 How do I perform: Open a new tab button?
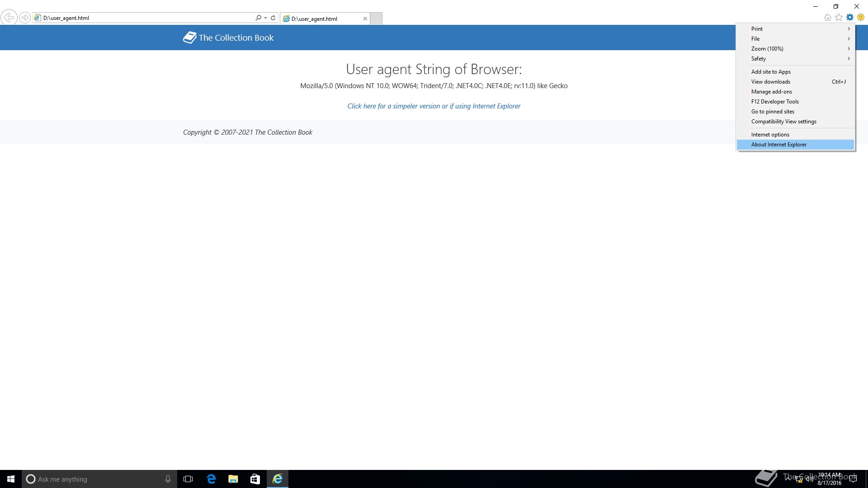pyautogui.click(x=376, y=19)
